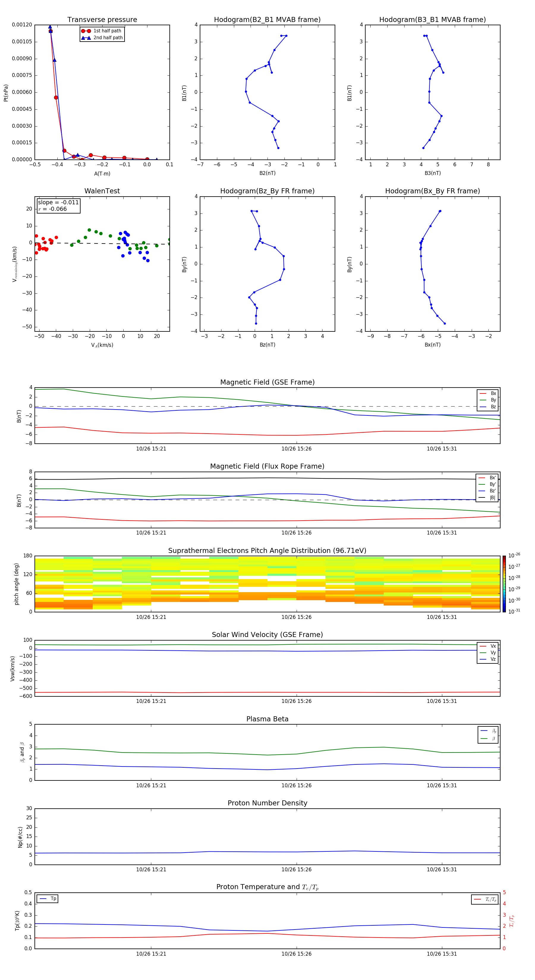Click the '30' tick on Proton Number Density
535x980 pixels.
coord(29,808)
